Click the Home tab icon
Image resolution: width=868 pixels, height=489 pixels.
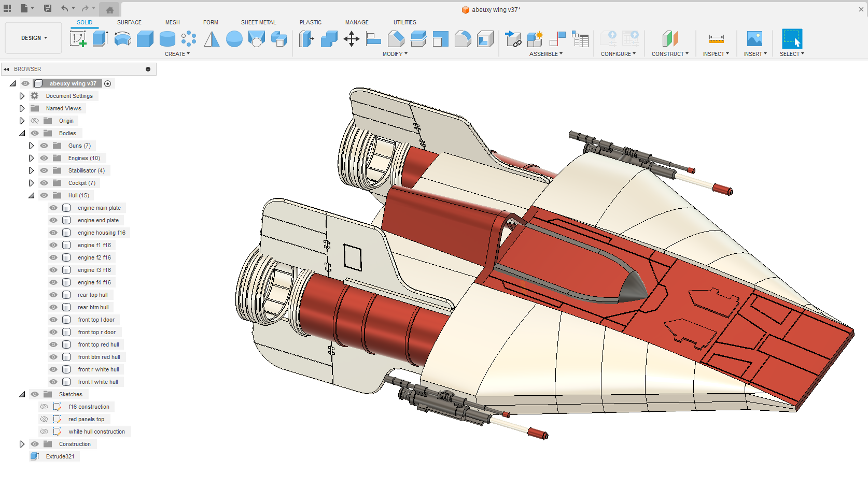pos(110,10)
